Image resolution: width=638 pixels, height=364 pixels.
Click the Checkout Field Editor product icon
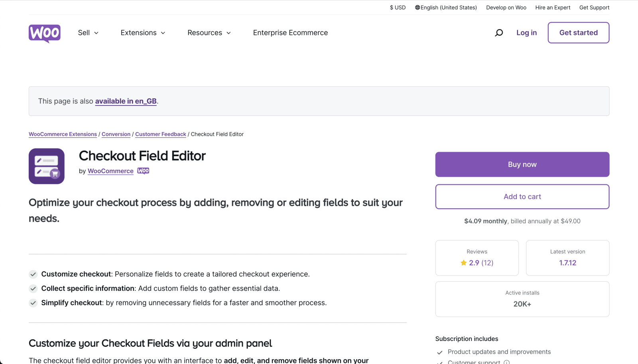[47, 166]
